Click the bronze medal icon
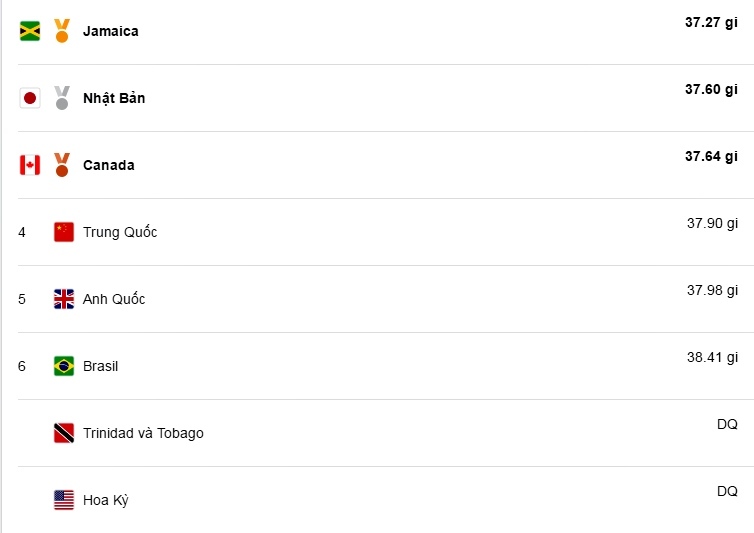 62,165
